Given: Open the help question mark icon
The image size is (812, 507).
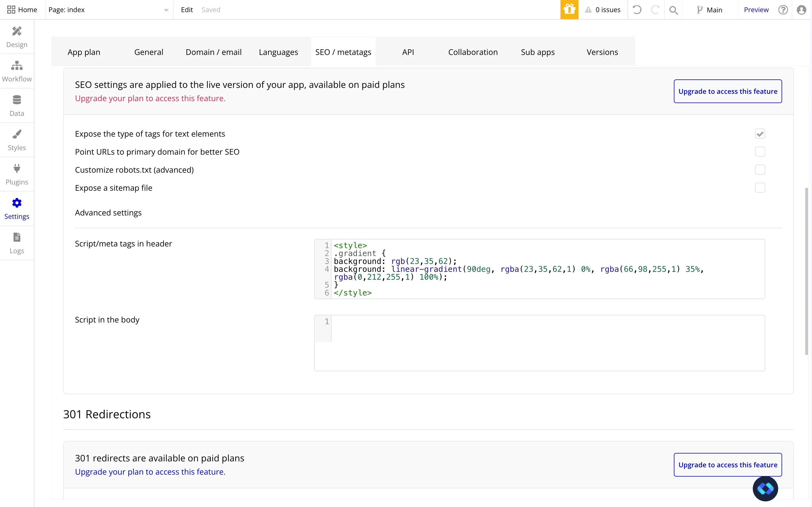Looking at the screenshot, I should click(783, 10).
